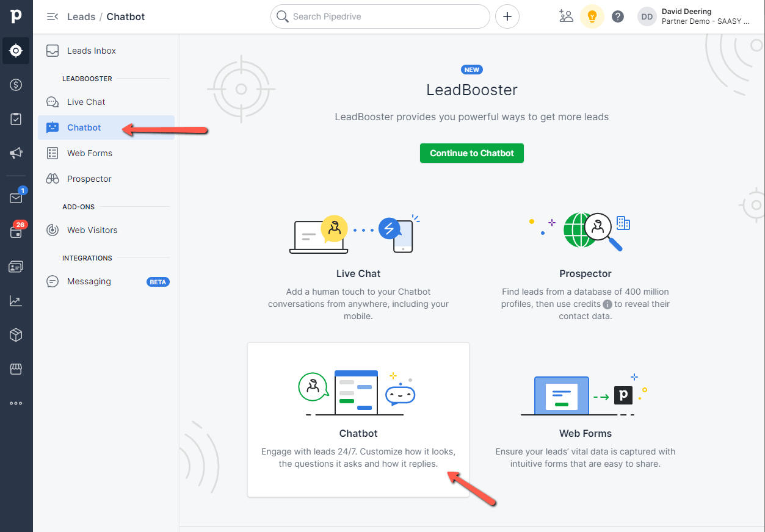This screenshot has width=765, height=532.
Task: Click the Search Pipedrive field
Action: coord(380,16)
